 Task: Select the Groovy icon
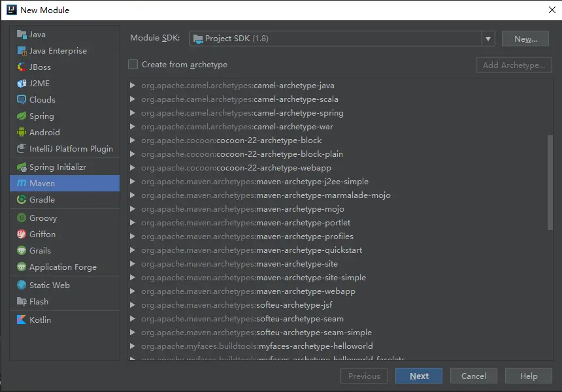(22, 218)
